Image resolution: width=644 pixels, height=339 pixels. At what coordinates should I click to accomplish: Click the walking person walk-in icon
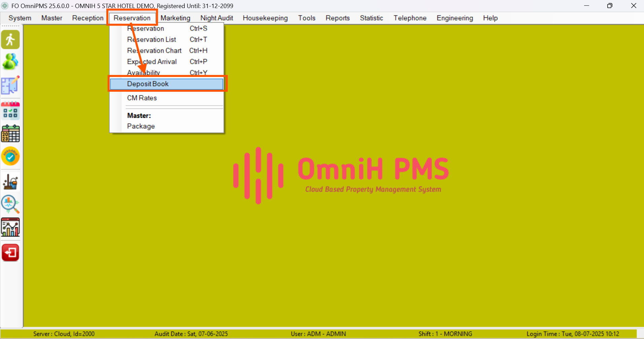pyautogui.click(x=10, y=39)
